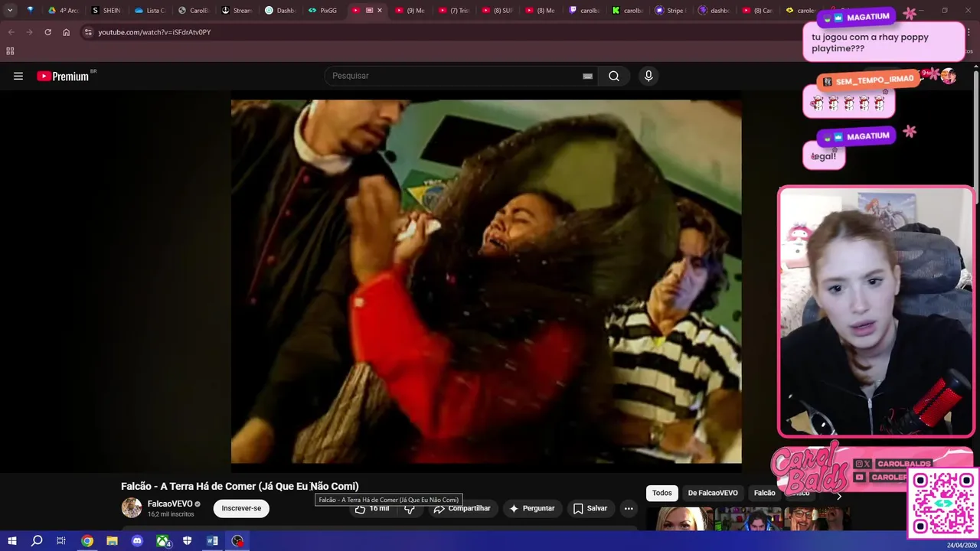The height and width of the screenshot is (551, 980).
Task: View site information icon in address bar
Action: coord(88,32)
